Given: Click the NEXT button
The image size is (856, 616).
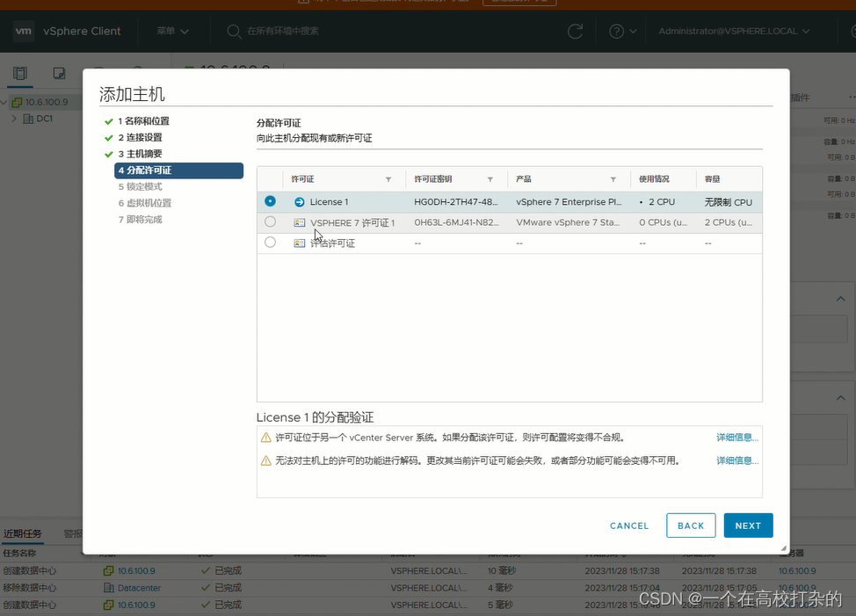Looking at the screenshot, I should [748, 525].
